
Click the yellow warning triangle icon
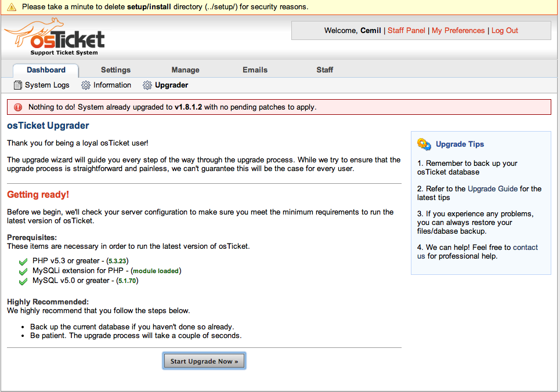point(12,7)
